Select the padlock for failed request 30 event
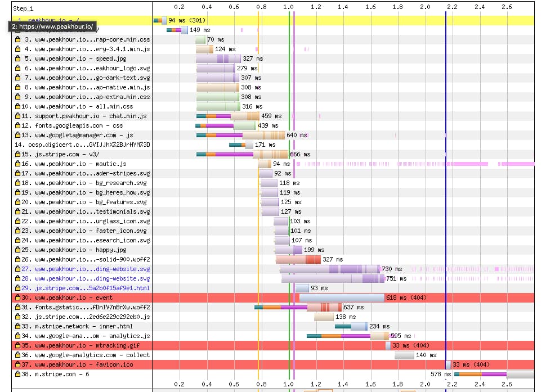The height and width of the screenshot is (392, 546). point(18,298)
